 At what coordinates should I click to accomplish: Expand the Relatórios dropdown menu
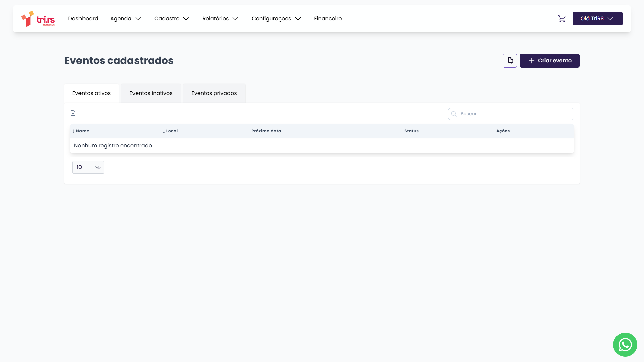point(220,19)
